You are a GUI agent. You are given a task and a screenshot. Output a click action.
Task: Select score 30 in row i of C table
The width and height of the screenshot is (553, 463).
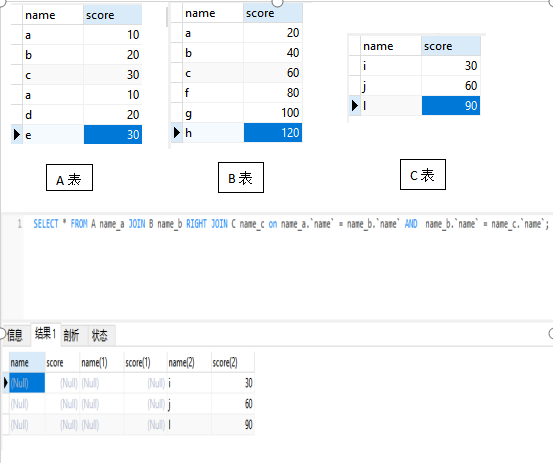coord(451,66)
